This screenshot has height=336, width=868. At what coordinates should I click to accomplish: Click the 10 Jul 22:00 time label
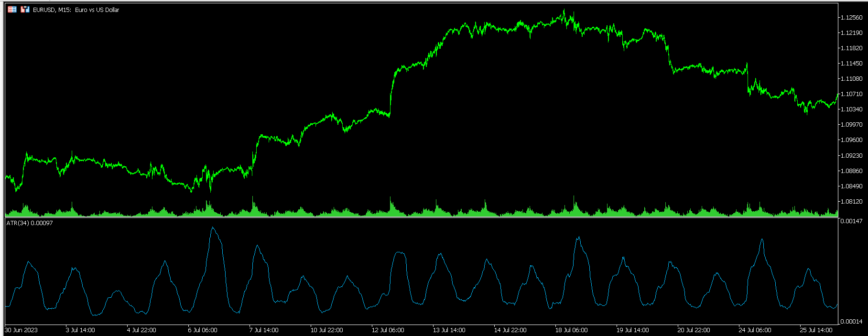pyautogui.click(x=326, y=330)
